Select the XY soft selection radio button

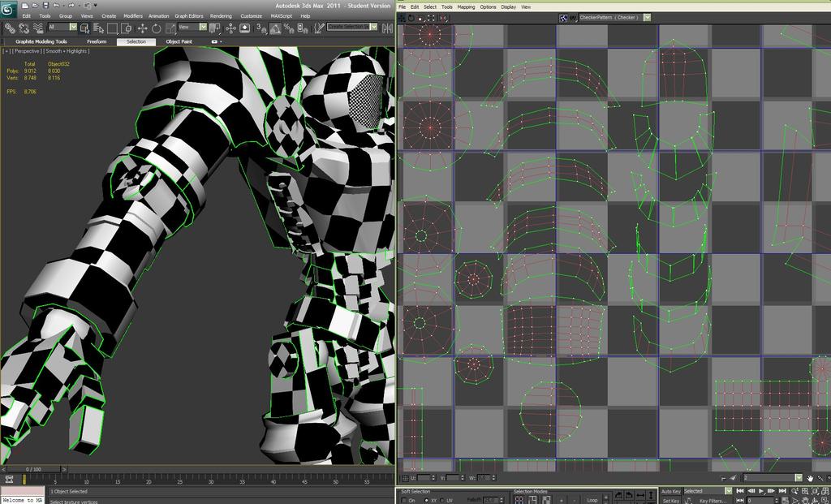click(426, 500)
